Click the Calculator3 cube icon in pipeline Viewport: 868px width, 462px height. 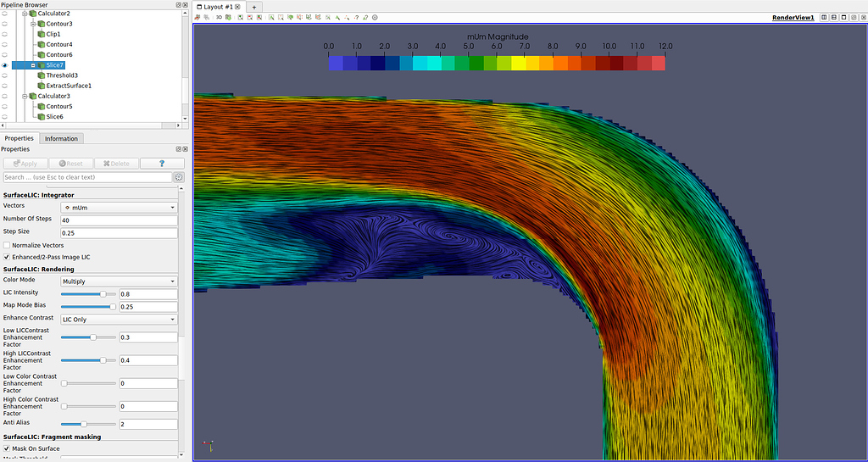point(33,96)
